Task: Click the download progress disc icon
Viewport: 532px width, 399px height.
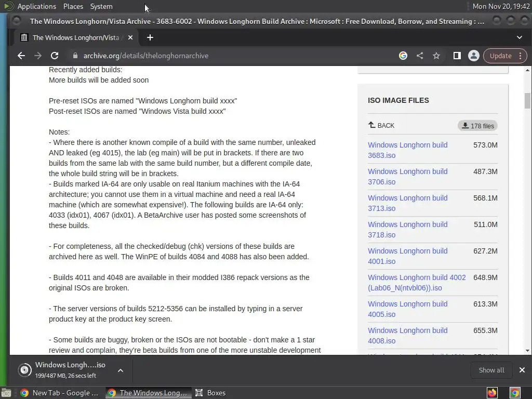Action: click(x=25, y=369)
